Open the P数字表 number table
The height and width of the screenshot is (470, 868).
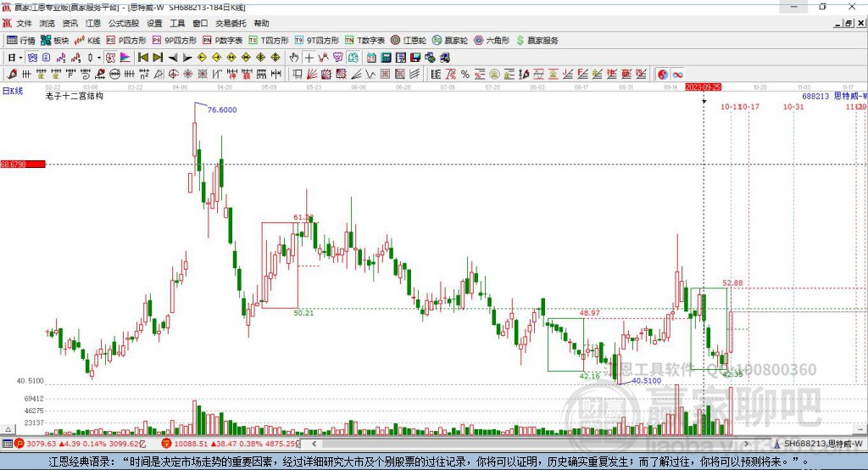pyautogui.click(x=223, y=41)
